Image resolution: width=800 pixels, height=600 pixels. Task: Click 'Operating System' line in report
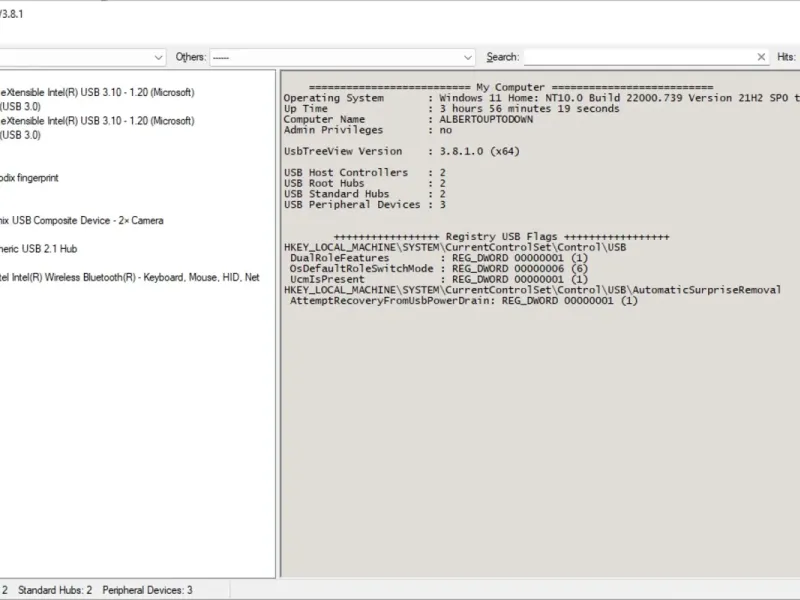coord(541,98)
